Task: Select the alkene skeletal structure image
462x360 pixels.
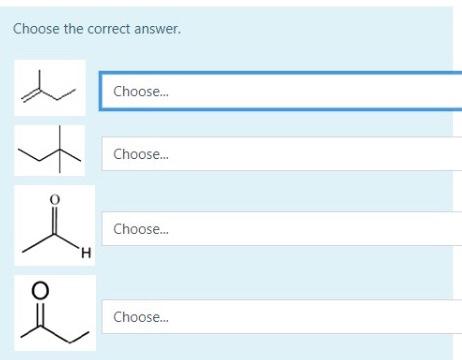Action: point(50,88)
